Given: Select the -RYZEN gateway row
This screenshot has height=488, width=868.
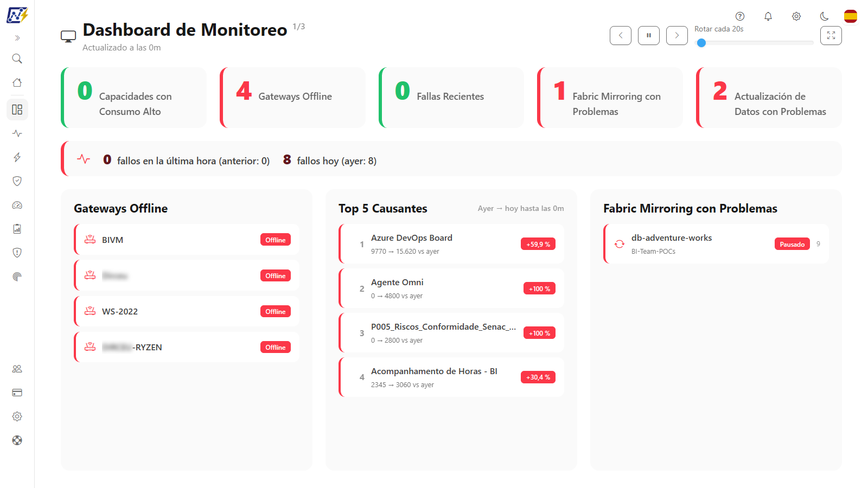Looking at the screenshot, I should click(187, 347).
